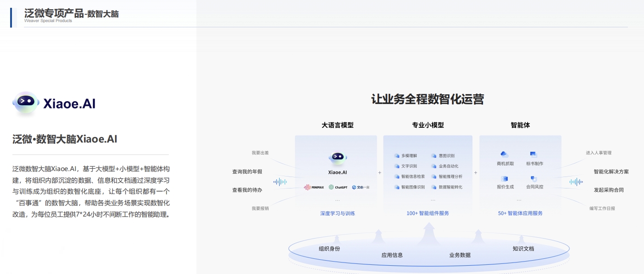Open the 100+ 智能组件服务 link
The image size is (644, 274).
pos(428,213)
